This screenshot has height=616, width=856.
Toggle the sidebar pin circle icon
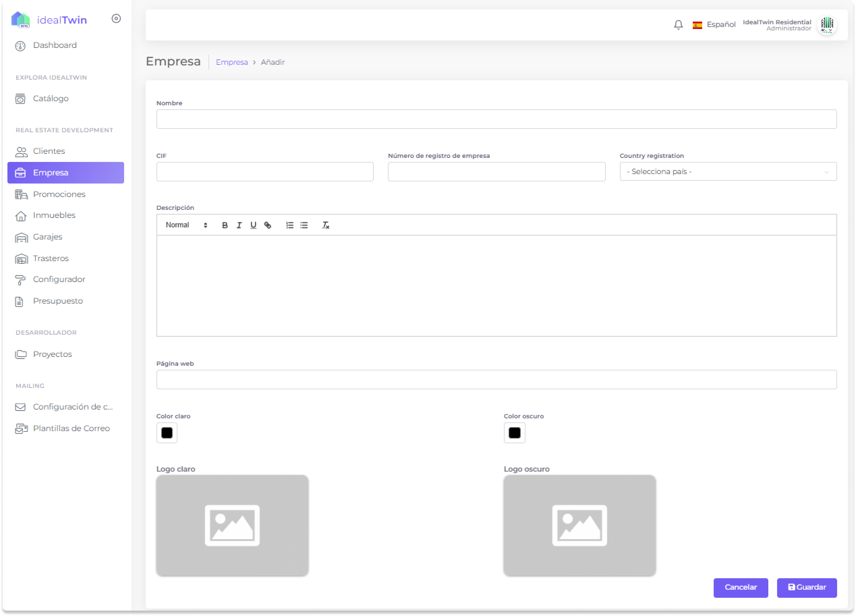tap(116, 19)
